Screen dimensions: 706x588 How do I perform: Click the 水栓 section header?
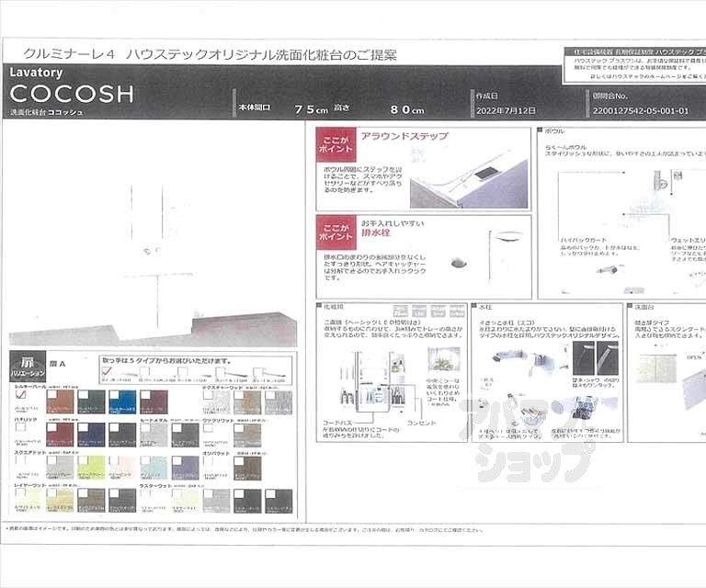tap(486, 308)
